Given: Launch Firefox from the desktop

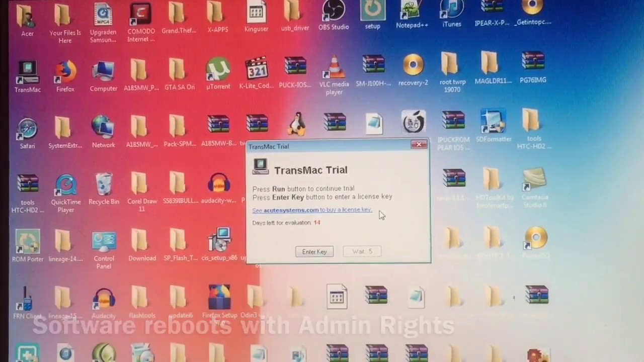Looking at the screenshot, I should 65,76.
